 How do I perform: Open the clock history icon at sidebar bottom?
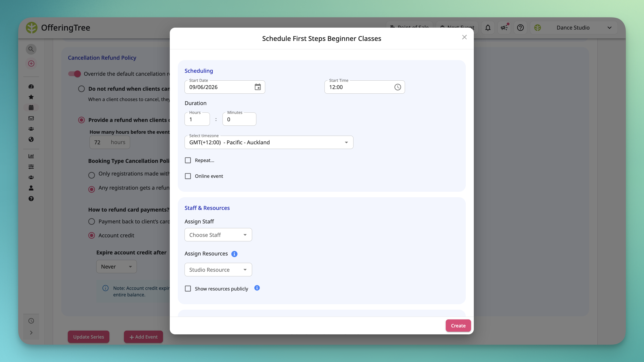click(x=31, y=321)
